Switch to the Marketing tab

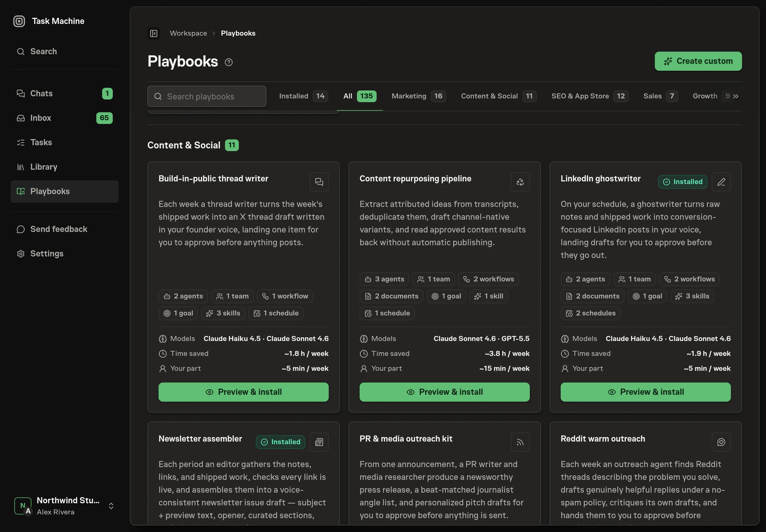[x=419, y=96]
